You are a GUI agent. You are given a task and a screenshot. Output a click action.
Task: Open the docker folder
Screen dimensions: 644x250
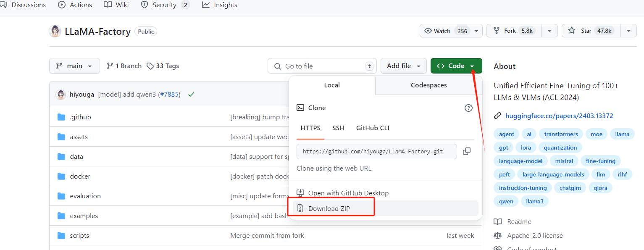pos(80,176)
